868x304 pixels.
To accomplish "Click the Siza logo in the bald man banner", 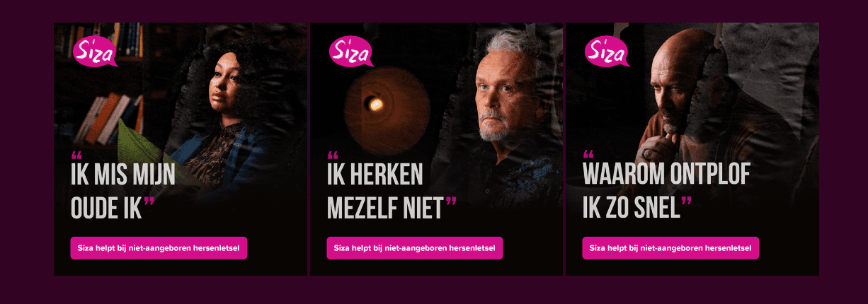I will point(607,52).
